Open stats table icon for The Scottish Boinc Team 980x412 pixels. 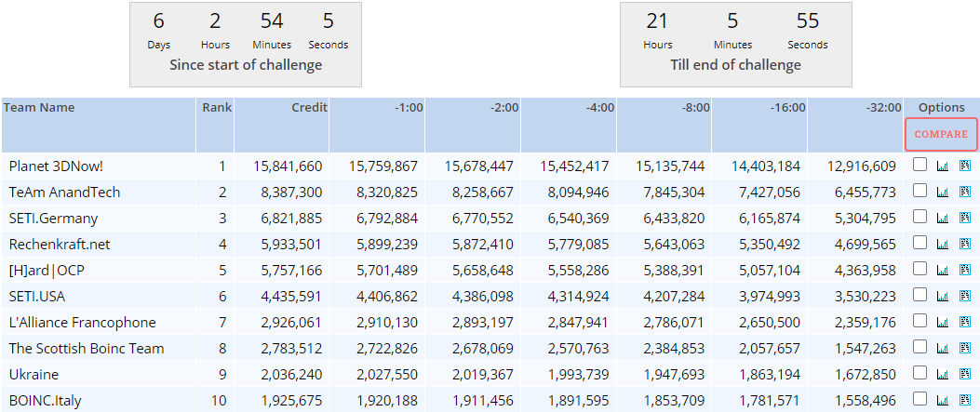point(964,348)
